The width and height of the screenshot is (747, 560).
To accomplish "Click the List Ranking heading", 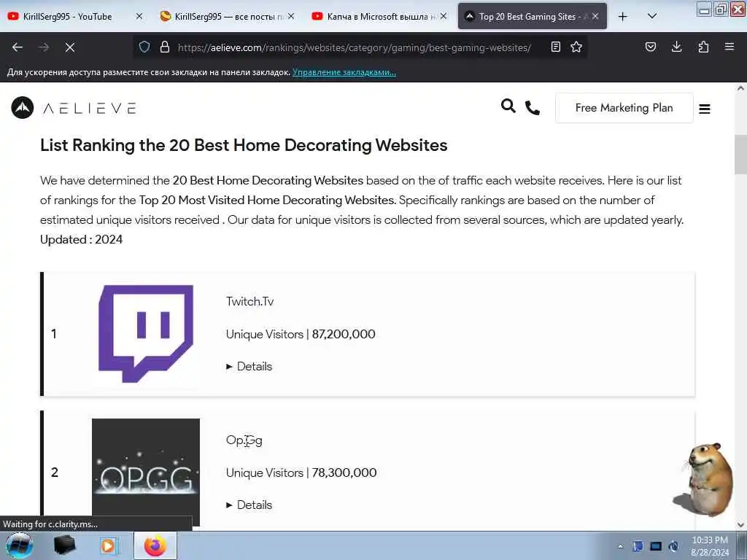I will 244,145.
